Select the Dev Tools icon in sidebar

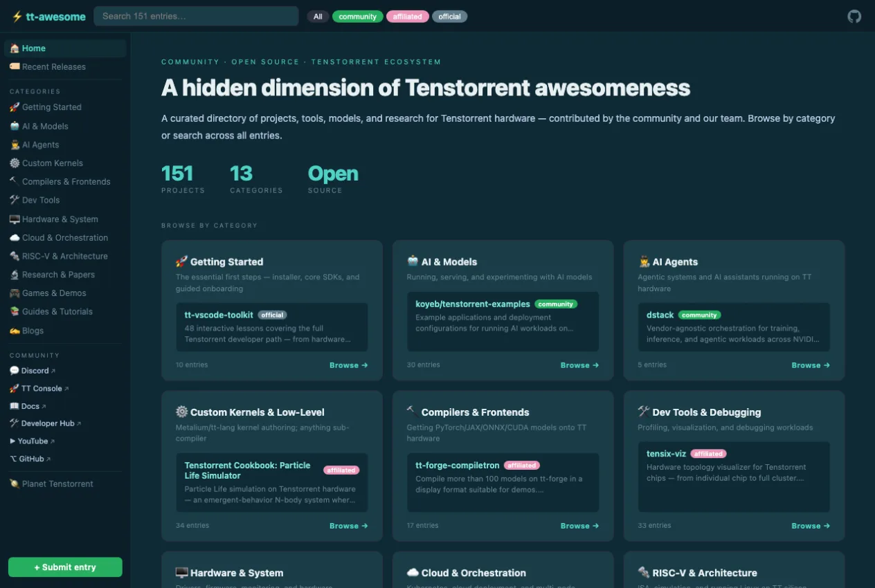pyautogui.click(x=15, y=200)
